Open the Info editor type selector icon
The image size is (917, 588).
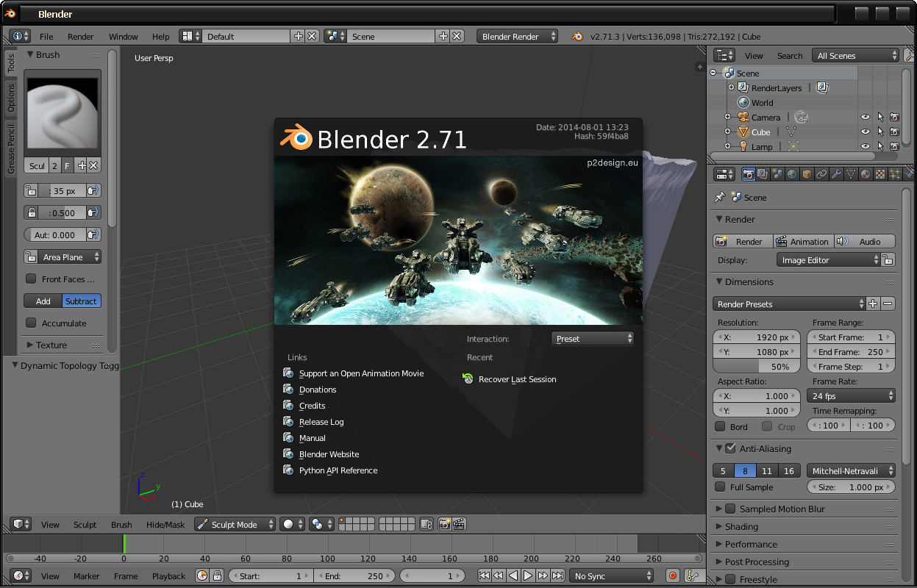click(x=21, y=36)
